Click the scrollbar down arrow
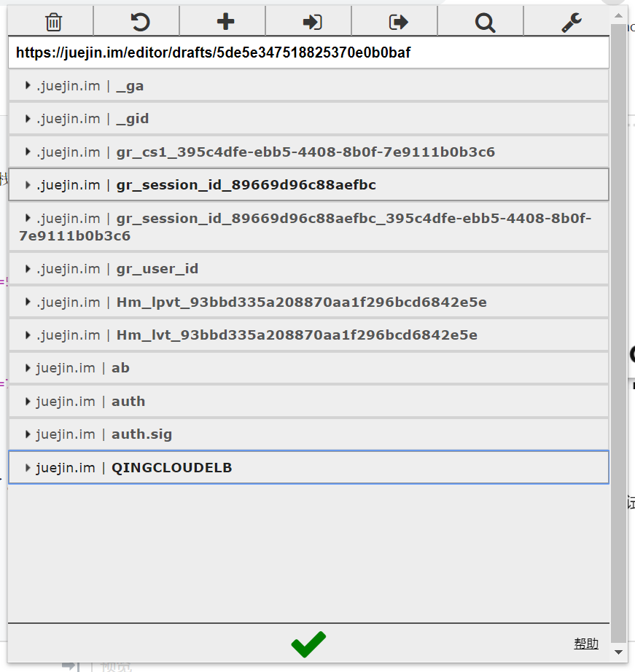The image size is (635, 672). point(618,652)
